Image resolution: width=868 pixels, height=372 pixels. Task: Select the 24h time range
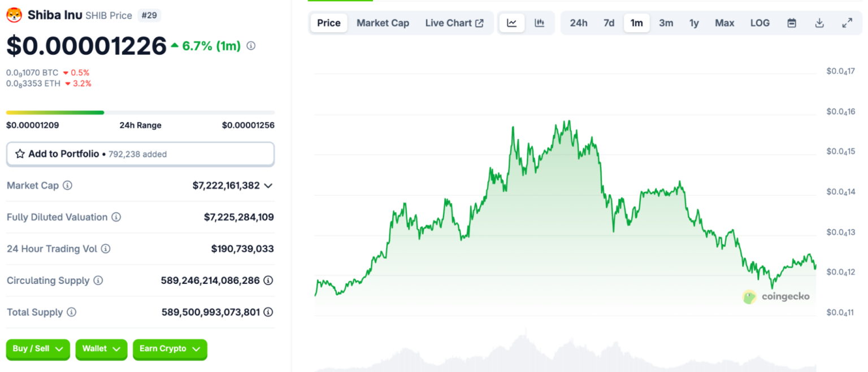coord(578,23)
